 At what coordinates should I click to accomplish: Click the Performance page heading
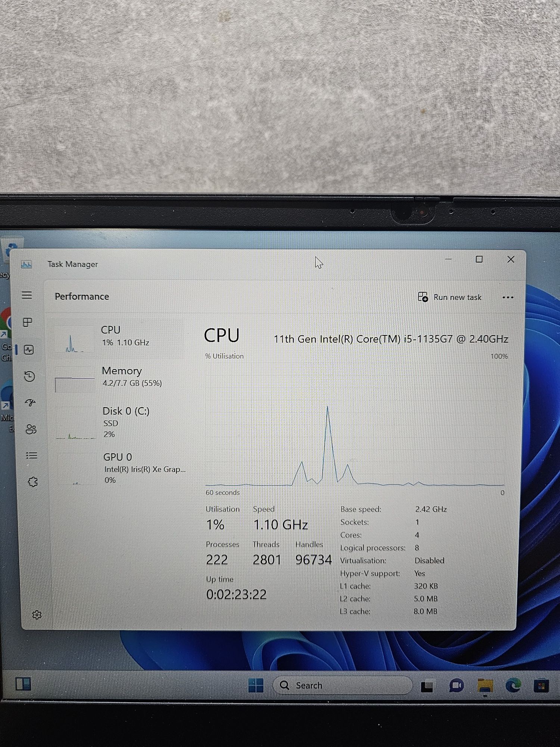click(x=82, y=297)
